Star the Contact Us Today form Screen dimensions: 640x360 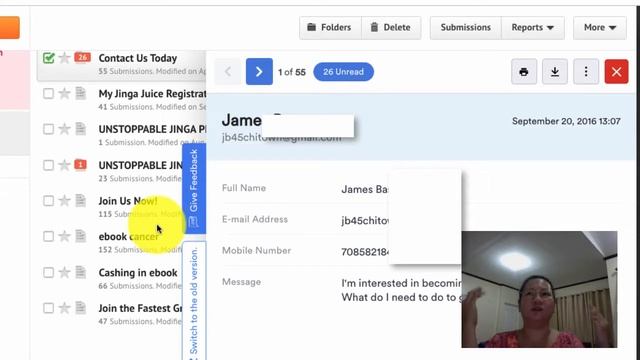[x=64, y=58]
